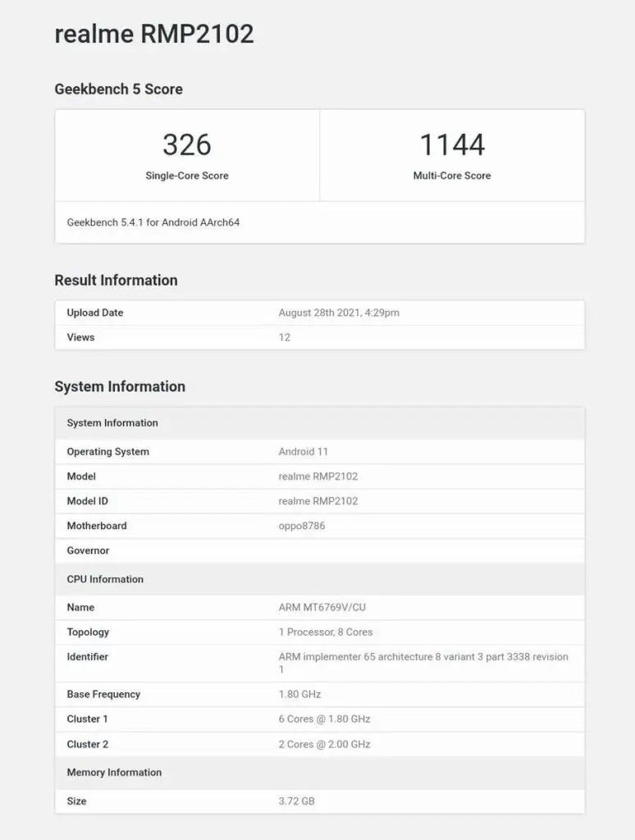This screenshot has width=635, height=840.
Task: Click the Geekbench 5 Score heading
Action: coord(118,89)
